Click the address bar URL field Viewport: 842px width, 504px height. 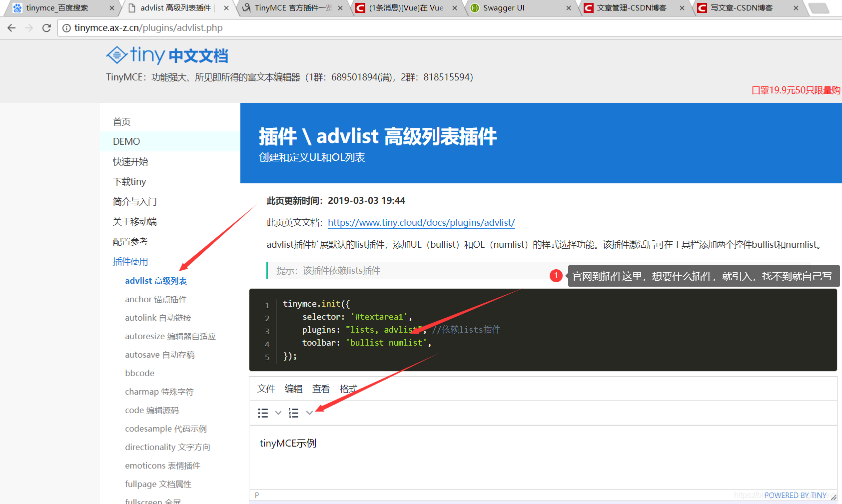pos(450,28)
